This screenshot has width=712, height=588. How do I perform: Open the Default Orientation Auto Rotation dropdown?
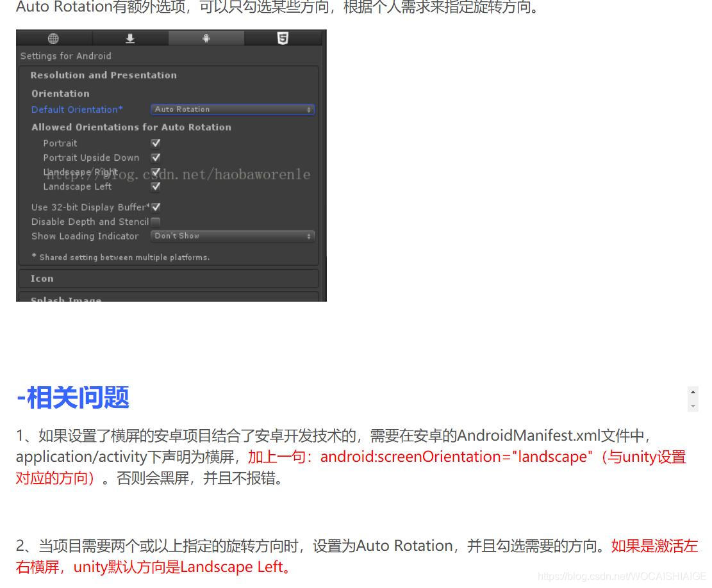point(233,110)
